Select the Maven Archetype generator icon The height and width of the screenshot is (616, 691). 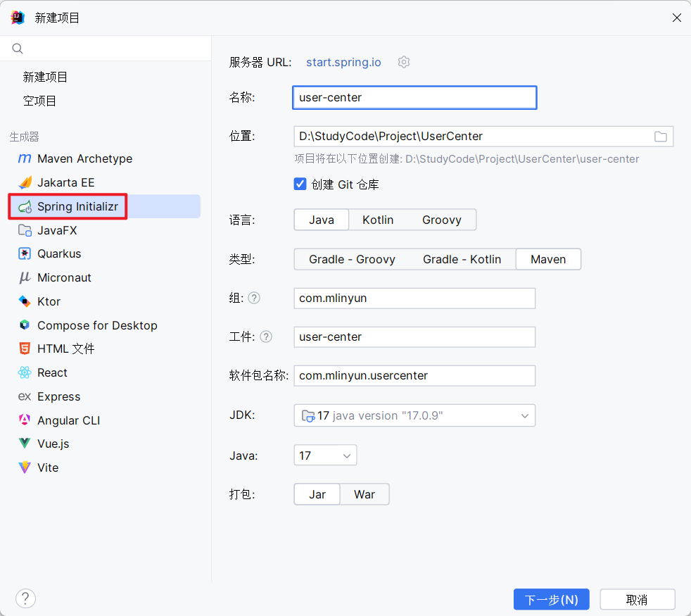tap(25, 158)
